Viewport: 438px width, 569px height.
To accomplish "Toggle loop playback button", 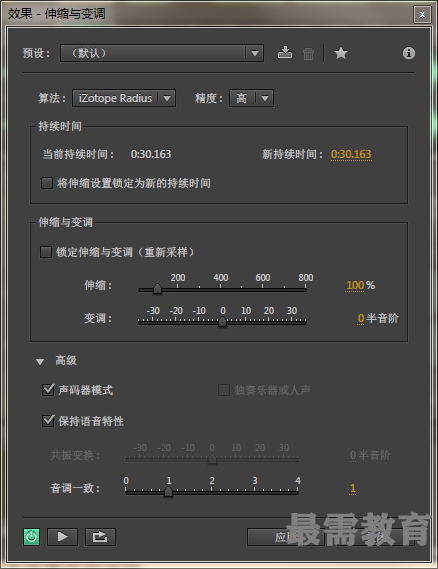I will coord(100,537).
